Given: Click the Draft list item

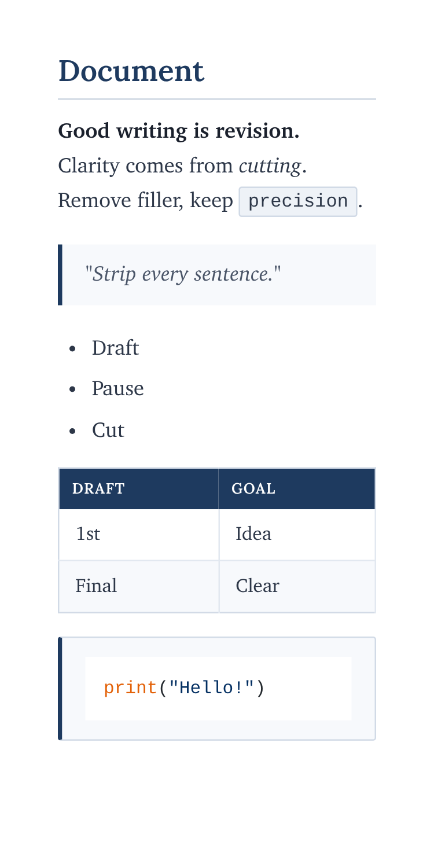Looking at the screenshot, I should [x=115, y=348].
